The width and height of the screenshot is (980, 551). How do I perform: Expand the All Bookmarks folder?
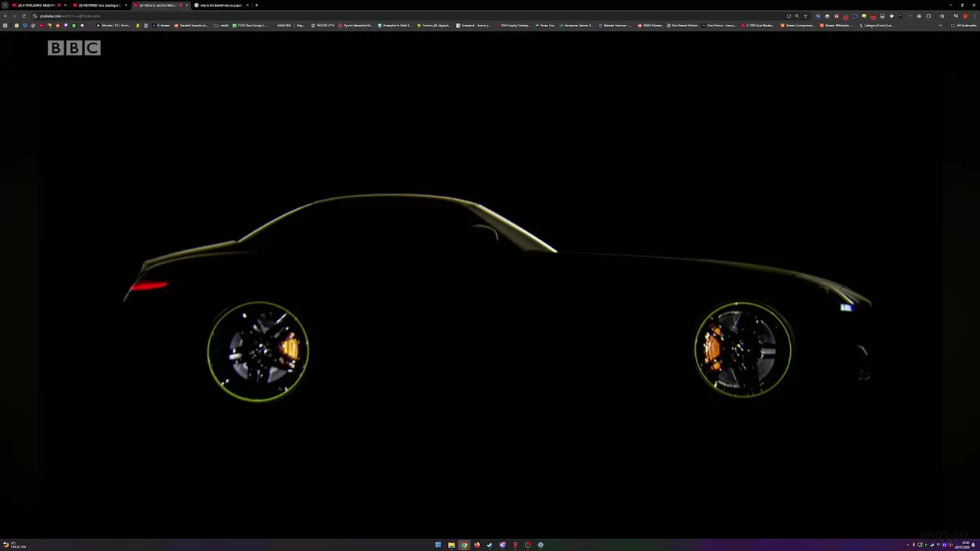(x=964, y=25)
